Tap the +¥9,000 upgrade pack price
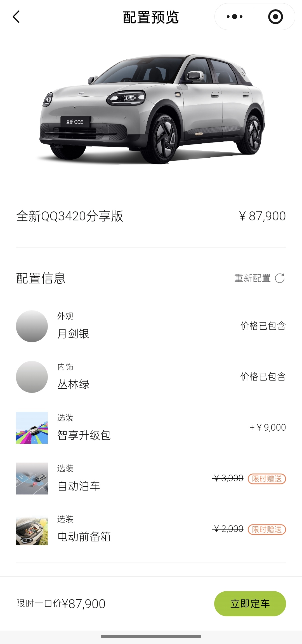The image size is (302, 644). 268,428
